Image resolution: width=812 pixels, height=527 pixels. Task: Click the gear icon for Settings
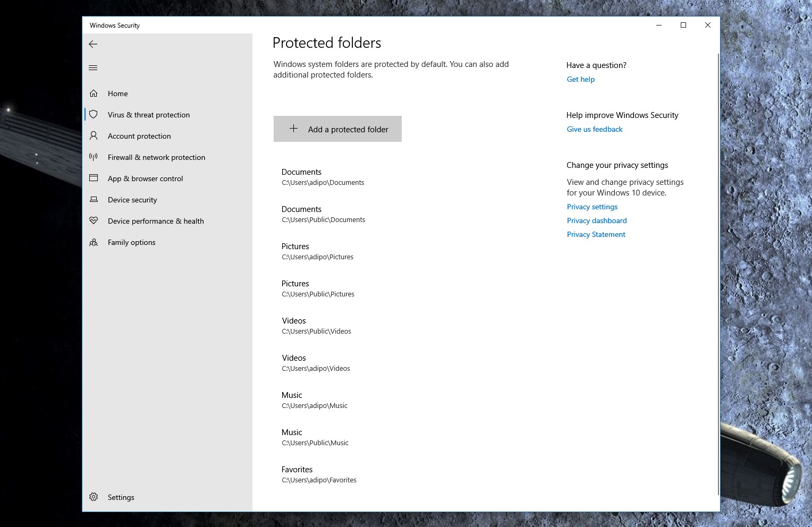[94, 497]
